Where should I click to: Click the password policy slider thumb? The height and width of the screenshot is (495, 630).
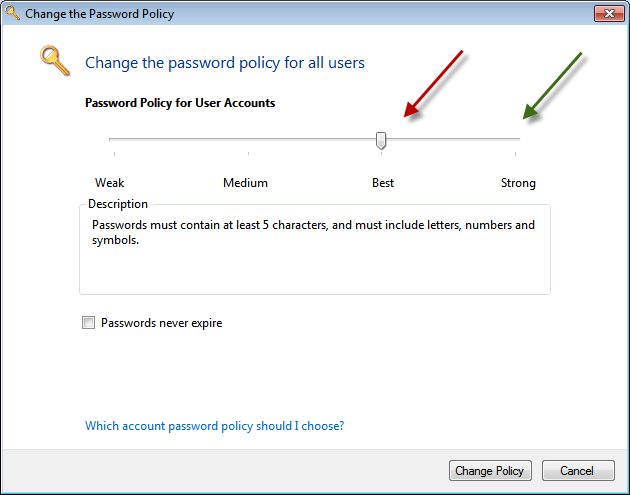click(x=381, y=140)
